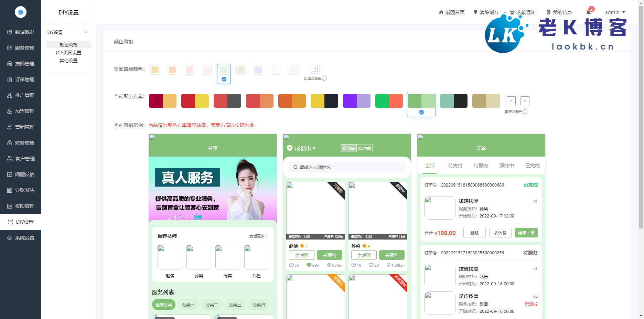The height and width of the screenshot is (319, 644).
Task: Choose the purple color scheme swatch
Action: click(356, 101)
